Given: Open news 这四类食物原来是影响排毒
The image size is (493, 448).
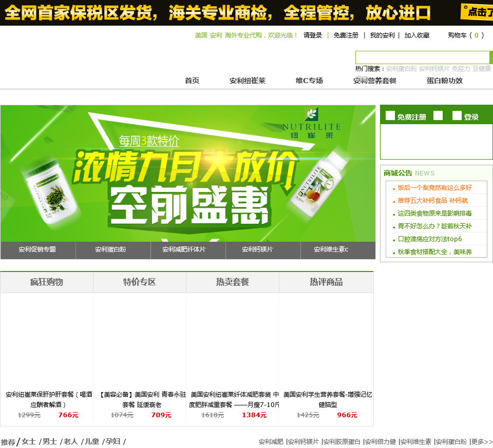Looking at the screenshot, I should tap(435, 213).
